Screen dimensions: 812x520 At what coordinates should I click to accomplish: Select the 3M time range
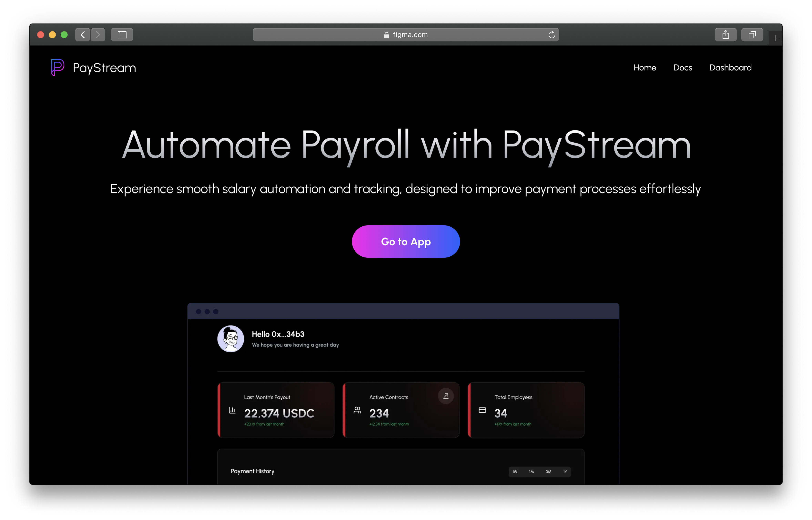pos(548,472)
